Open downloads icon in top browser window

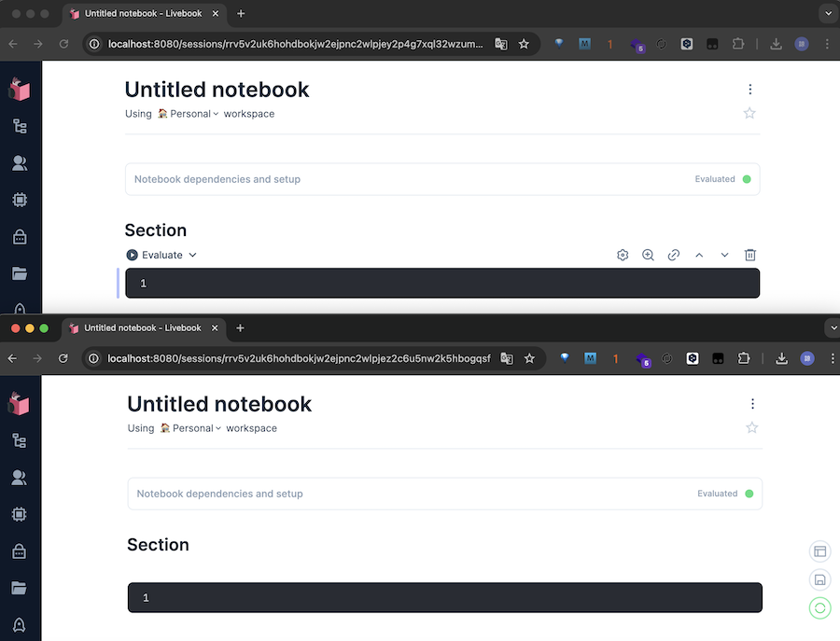(776, 44)
